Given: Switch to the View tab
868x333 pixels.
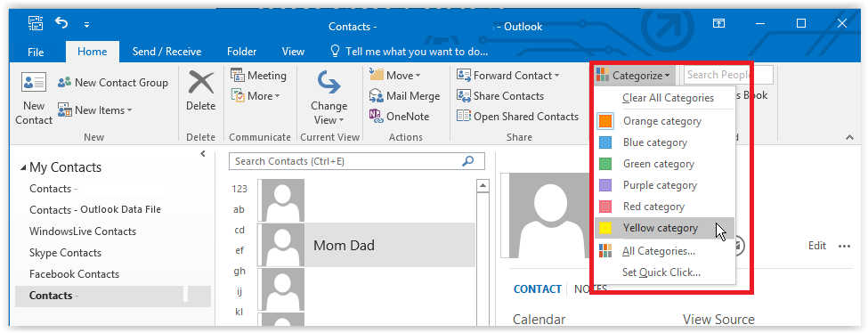Looking at the screenshot, I should [293, 52].
